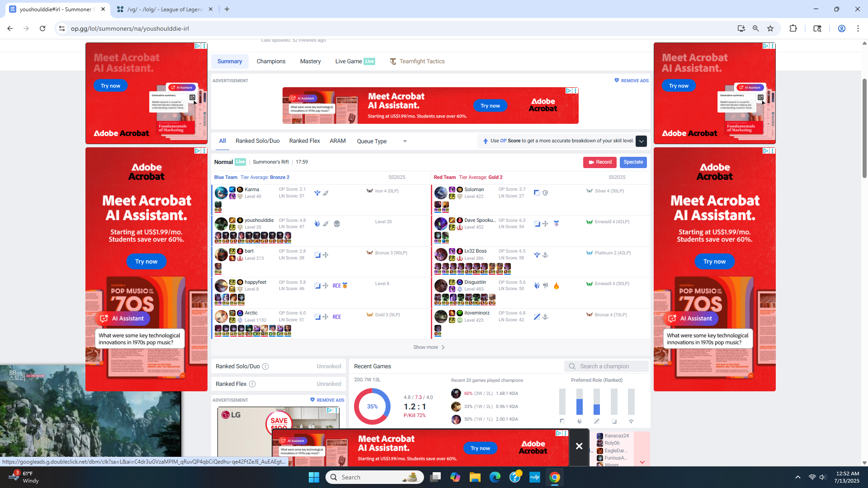This screenshot has width=868, height=488.
Task: Open the Teamfight Tactics tab
Action: 417,61
